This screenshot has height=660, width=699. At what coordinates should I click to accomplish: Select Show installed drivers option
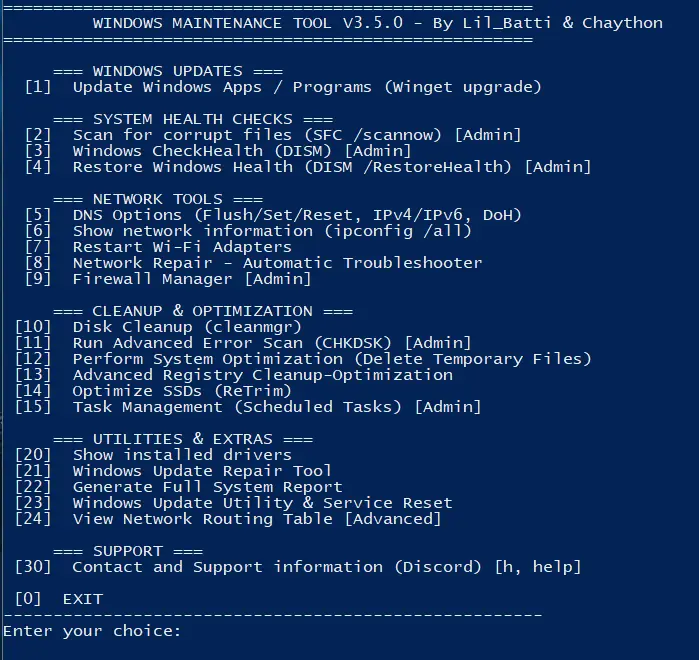coord(182,455)
